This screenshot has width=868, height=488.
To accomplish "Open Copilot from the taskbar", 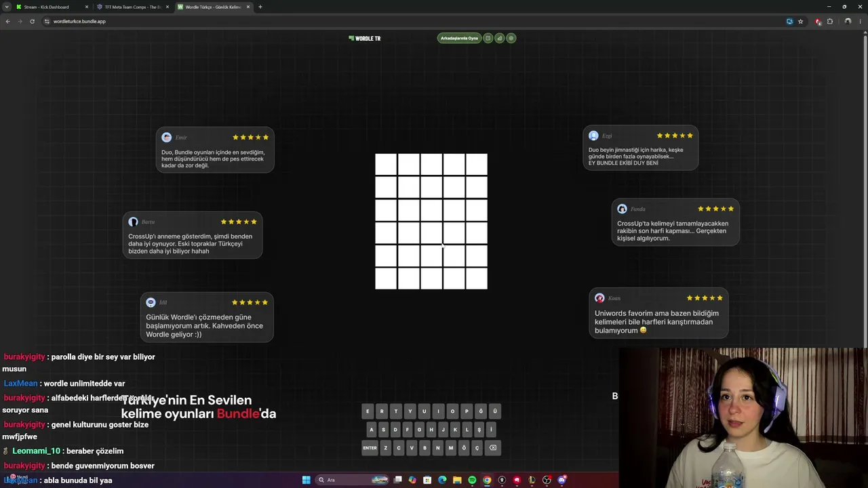I will click(x=412, y=480).
